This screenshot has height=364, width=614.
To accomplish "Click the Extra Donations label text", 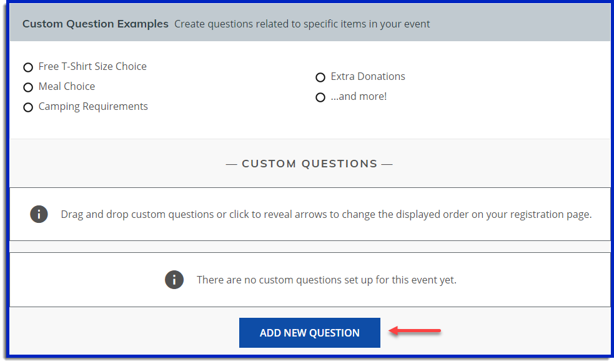I will (368, 76).
